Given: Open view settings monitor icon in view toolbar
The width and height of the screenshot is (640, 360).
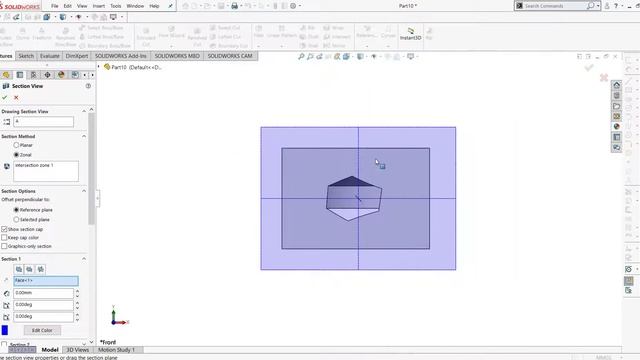Looking at the screenshot, I should click(411, 56).
